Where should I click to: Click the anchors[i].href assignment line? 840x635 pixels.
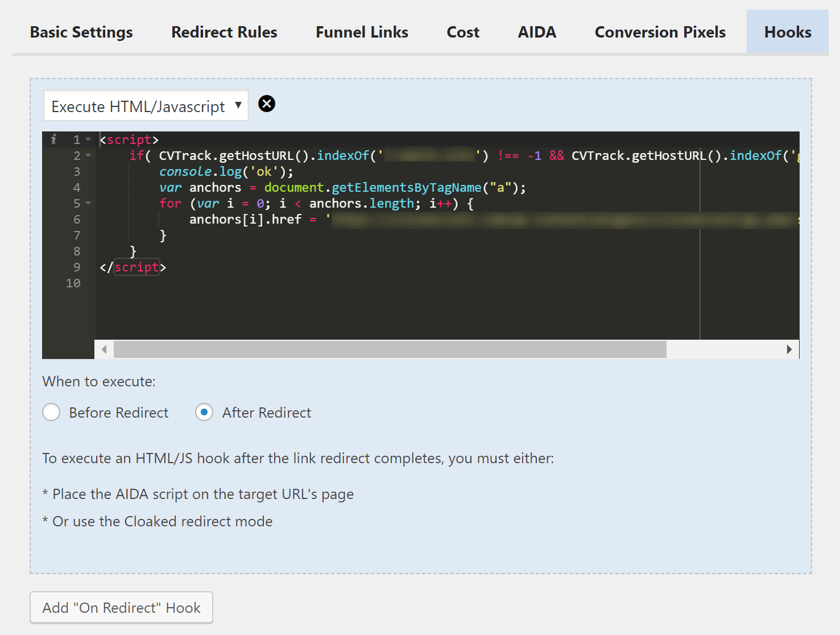(x=494, y=219)
